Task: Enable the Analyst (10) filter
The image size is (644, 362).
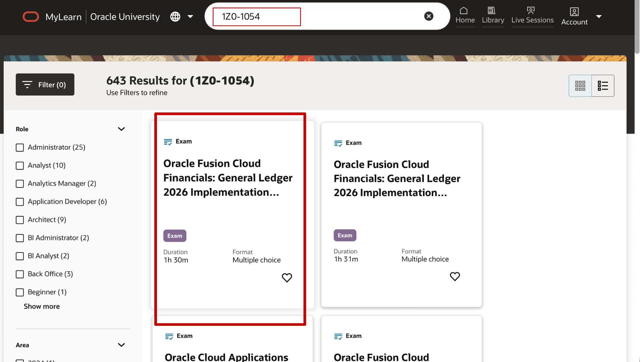Action: pyautogui.click(x=20, y=166)
